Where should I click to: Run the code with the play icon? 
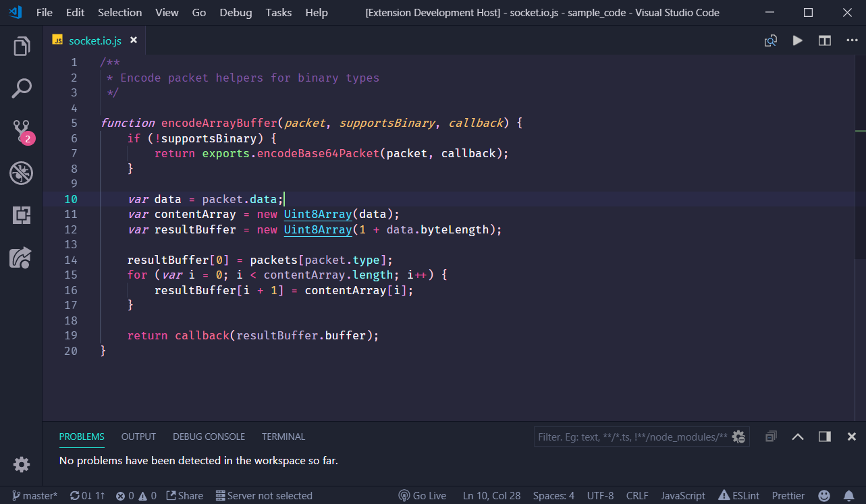point(797,40)
